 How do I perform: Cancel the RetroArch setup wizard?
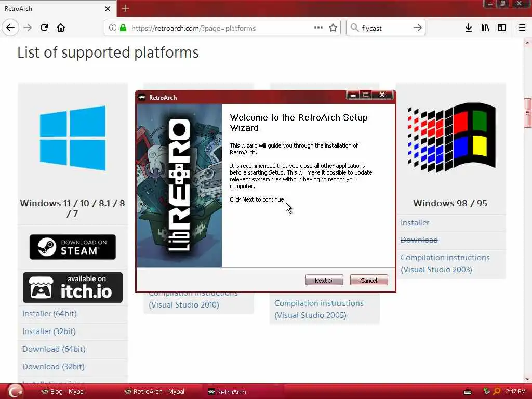369,280
